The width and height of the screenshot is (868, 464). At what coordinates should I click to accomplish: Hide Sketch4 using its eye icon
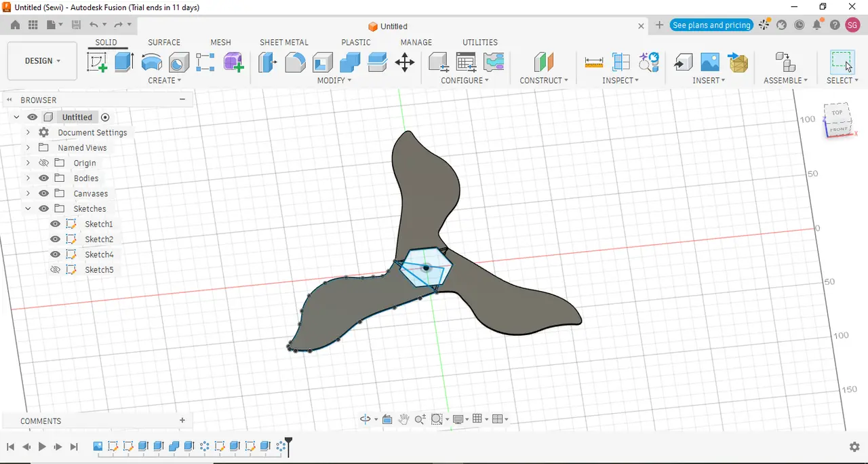56,254
